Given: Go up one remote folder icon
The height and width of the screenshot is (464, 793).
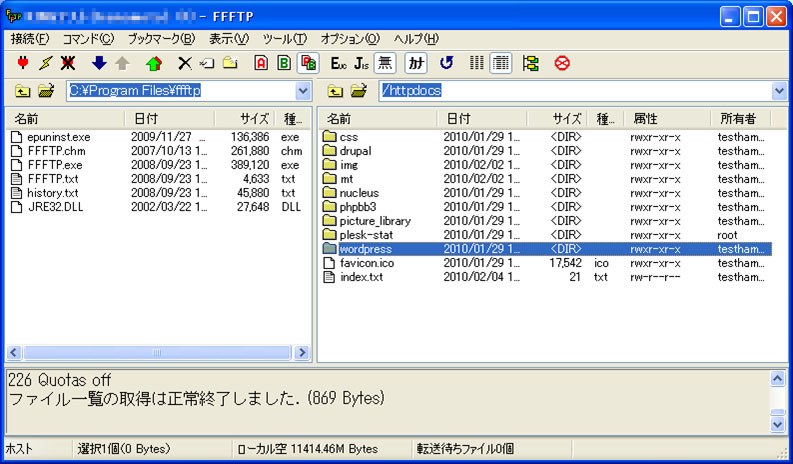Looking at the screenshot, I should coord(335,91).
